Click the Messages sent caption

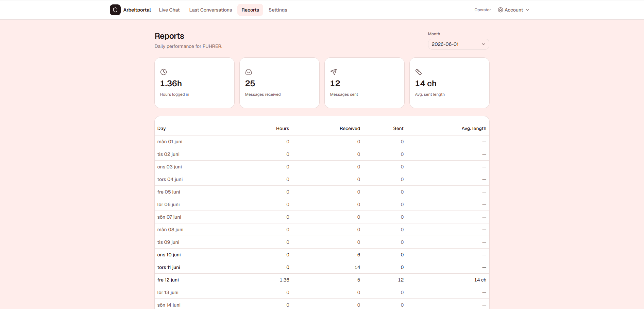[344, 94]
